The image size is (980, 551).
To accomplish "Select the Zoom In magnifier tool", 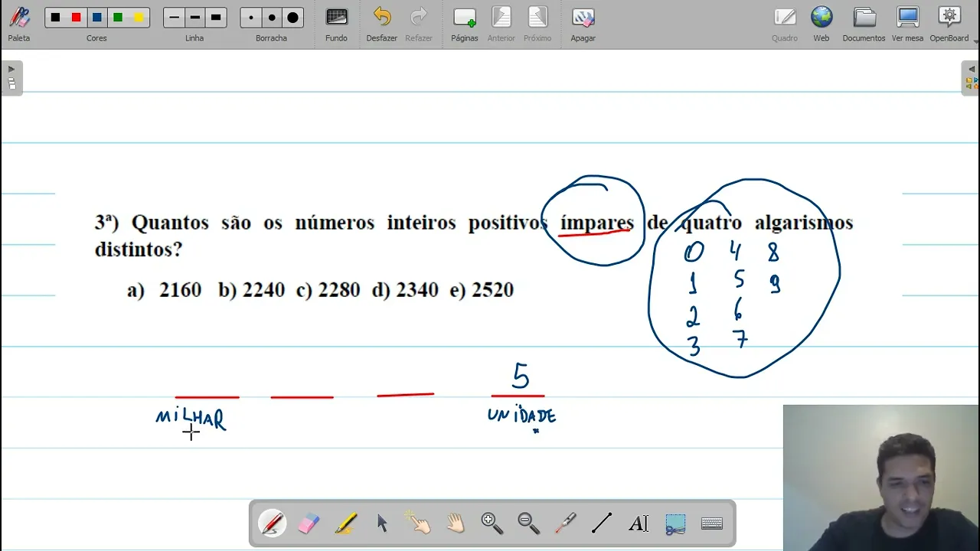I will point(492,523).
